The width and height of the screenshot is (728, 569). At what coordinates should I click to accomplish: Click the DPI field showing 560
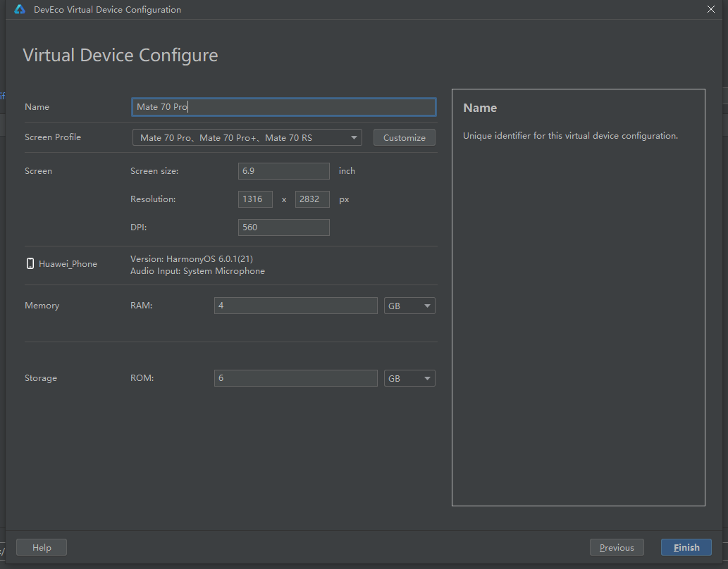(x=284, y=227)
